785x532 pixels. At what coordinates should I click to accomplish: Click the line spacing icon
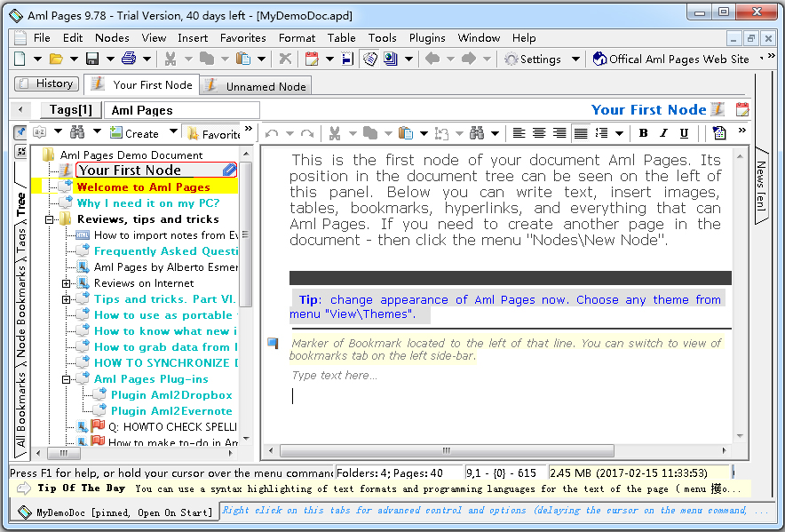click(x=601, y=133)
